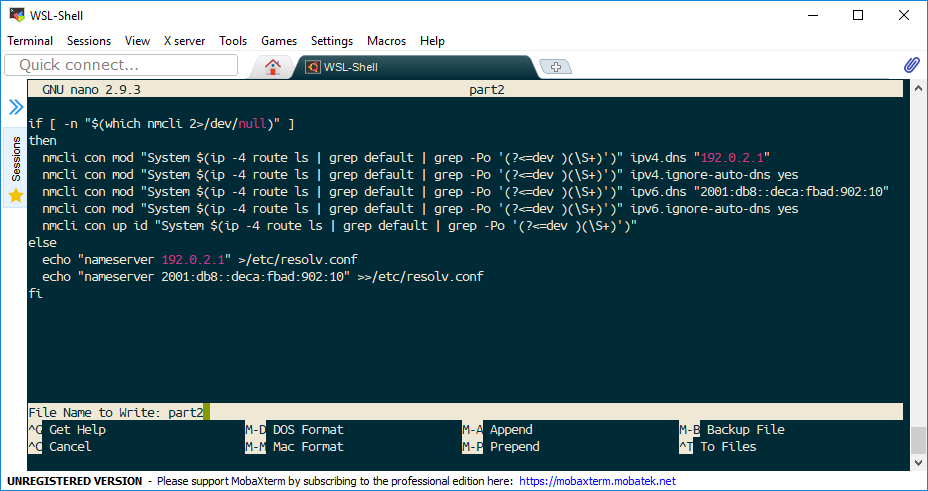Maximize the WSL-Shell window
Image resolution: width=928 pixels, height=491 pixels.
click(x=858, y=16)
